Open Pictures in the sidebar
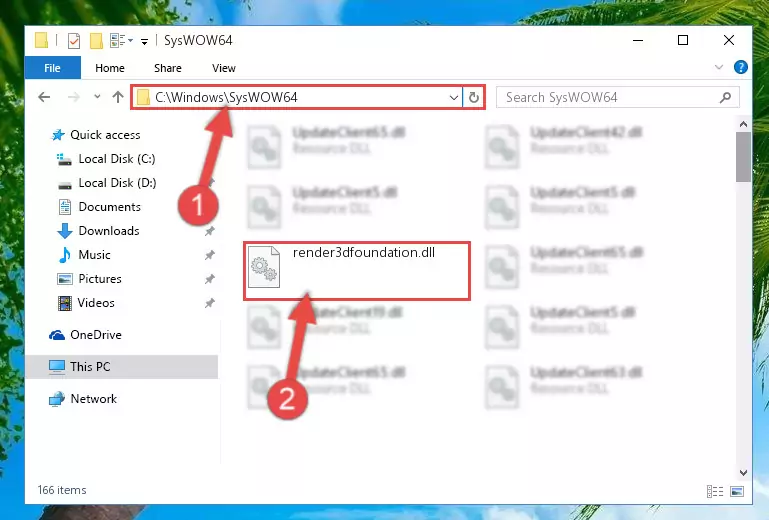This screenshot has height=520, width=769. point(100,279)
